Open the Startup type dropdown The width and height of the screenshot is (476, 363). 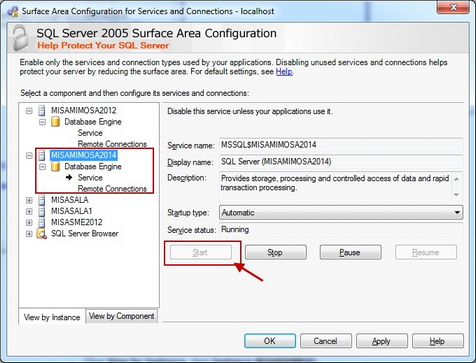click(x=457, y=212)
